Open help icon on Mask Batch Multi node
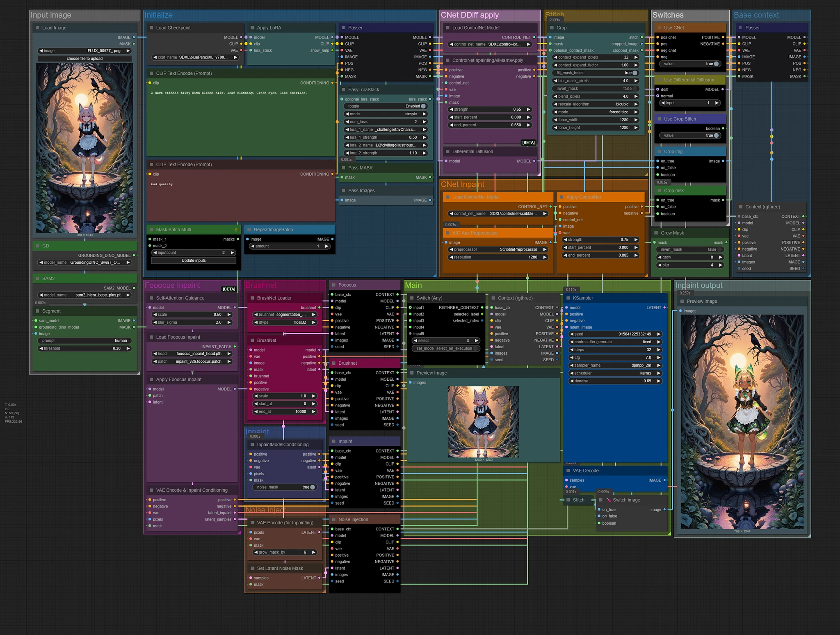Viewport: 840px width, 635px height. tap(236, 230)
